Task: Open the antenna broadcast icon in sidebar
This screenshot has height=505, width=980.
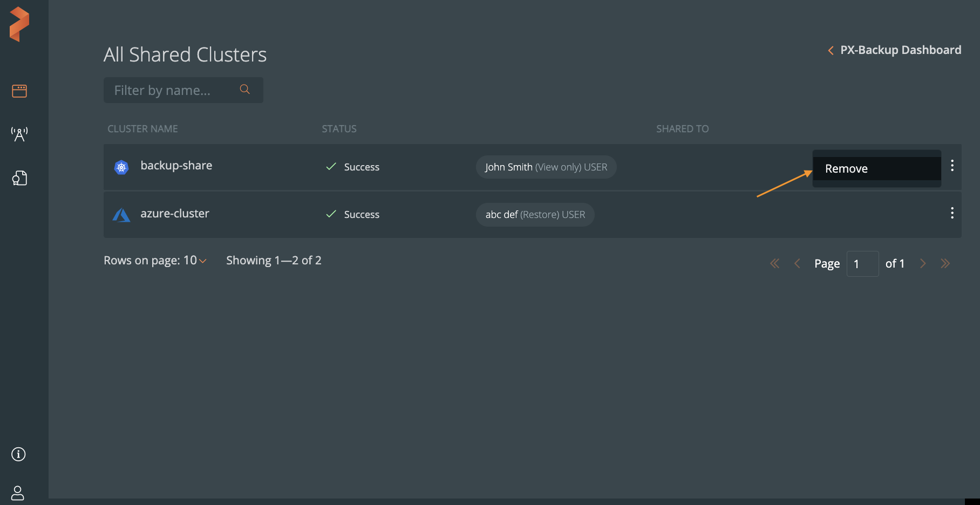Action: pyautogui.click(x=19, y=134)
